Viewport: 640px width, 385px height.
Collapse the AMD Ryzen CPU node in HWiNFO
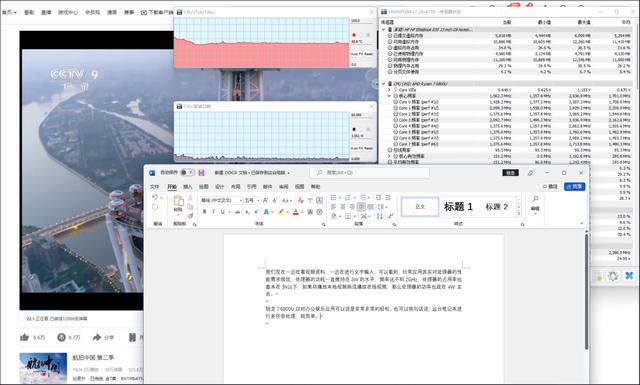(384, 84)
